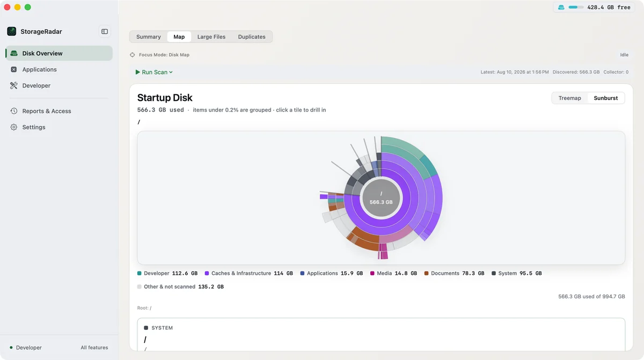Click the StorageRadar app logo icon
This screenshot has height=360, width=644.
(x=11, y=32)
